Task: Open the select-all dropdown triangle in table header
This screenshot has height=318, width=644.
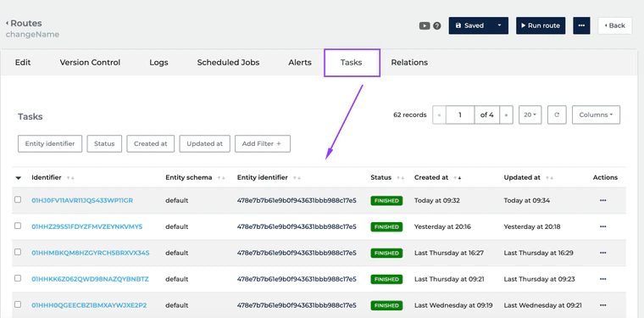Action: [18, 178]
